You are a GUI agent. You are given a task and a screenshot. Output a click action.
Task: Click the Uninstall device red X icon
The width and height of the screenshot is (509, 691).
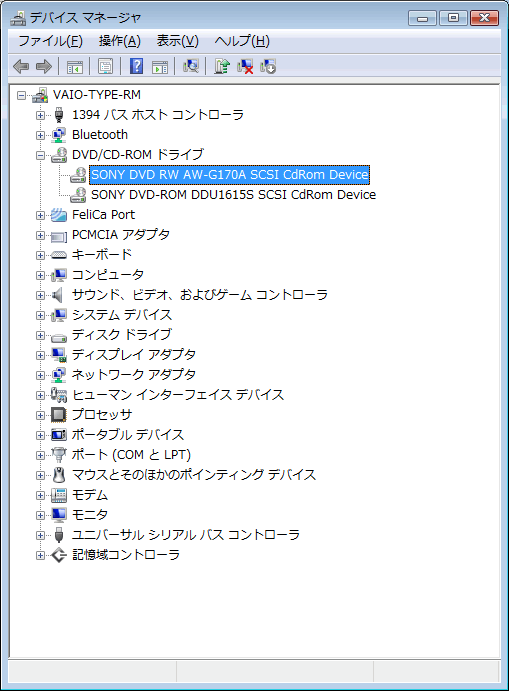click(245, 67)
